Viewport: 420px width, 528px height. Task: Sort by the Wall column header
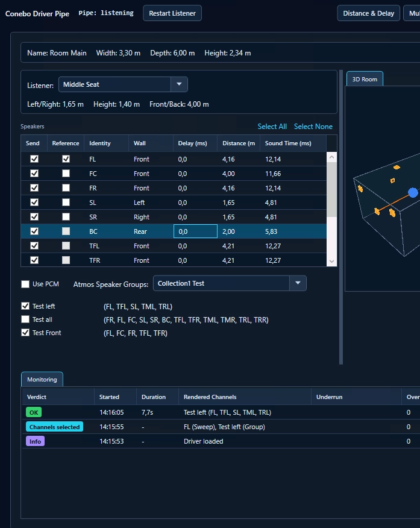pyautogui.click(x=151, y=143)
